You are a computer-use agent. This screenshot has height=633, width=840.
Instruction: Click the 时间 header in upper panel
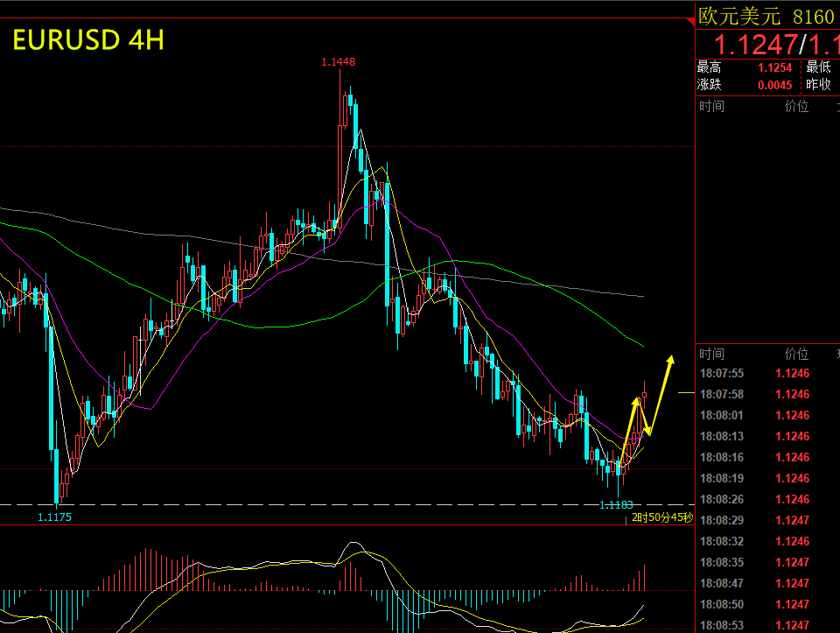pos(712,106)
